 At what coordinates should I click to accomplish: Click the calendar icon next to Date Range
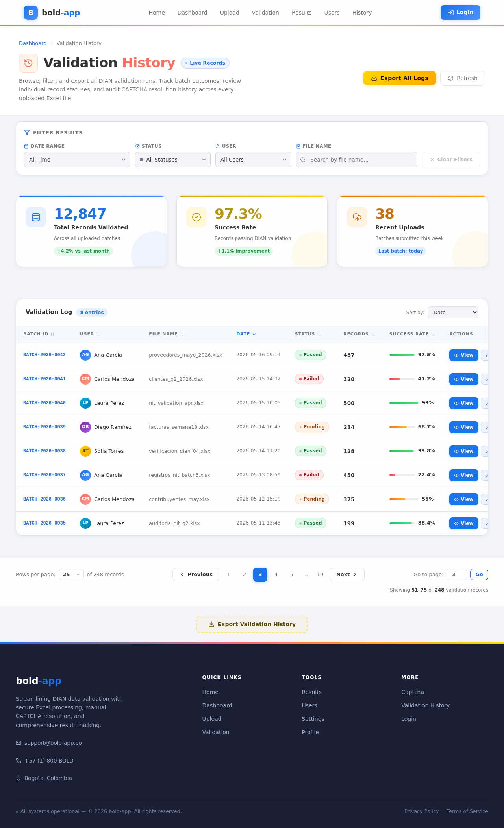(26, 146)
